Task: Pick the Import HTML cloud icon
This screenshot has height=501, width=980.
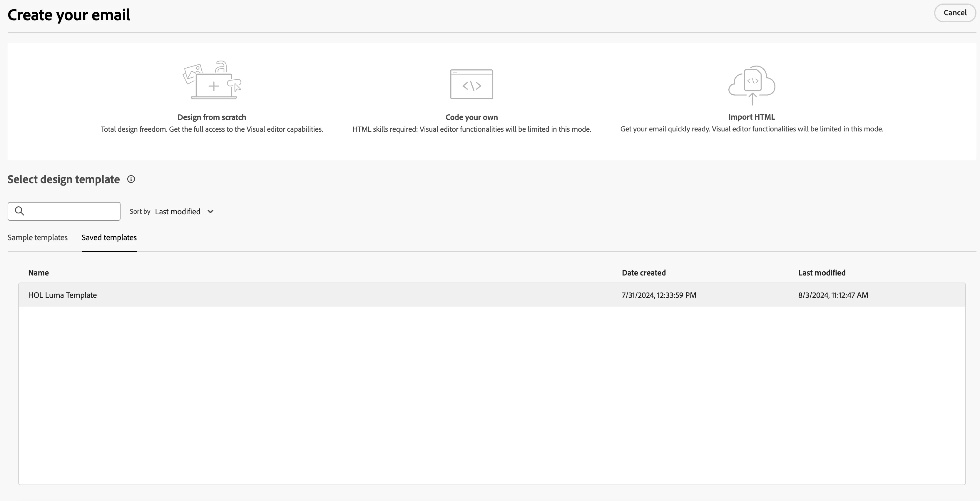Action: click(x=752, y=85)
